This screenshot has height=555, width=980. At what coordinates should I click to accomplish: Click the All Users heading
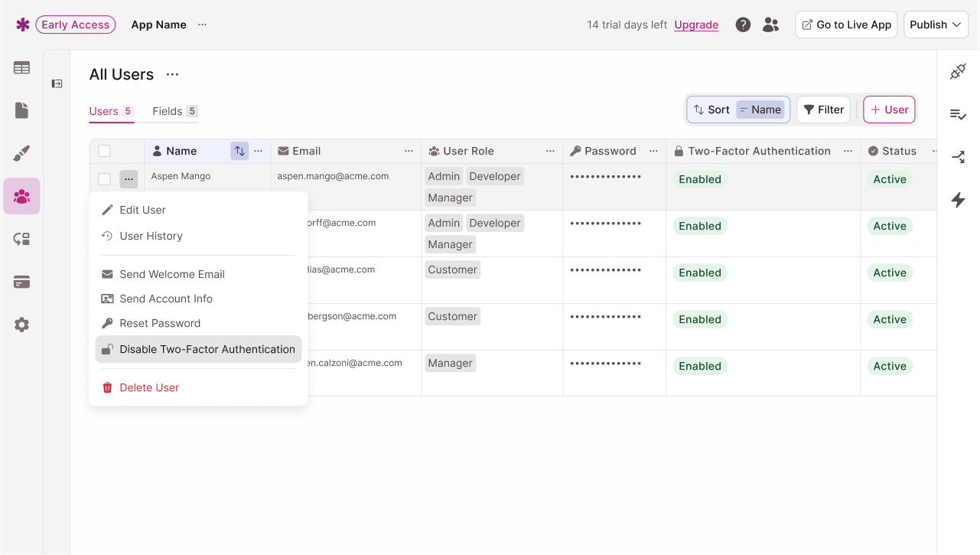pos(122,74)
